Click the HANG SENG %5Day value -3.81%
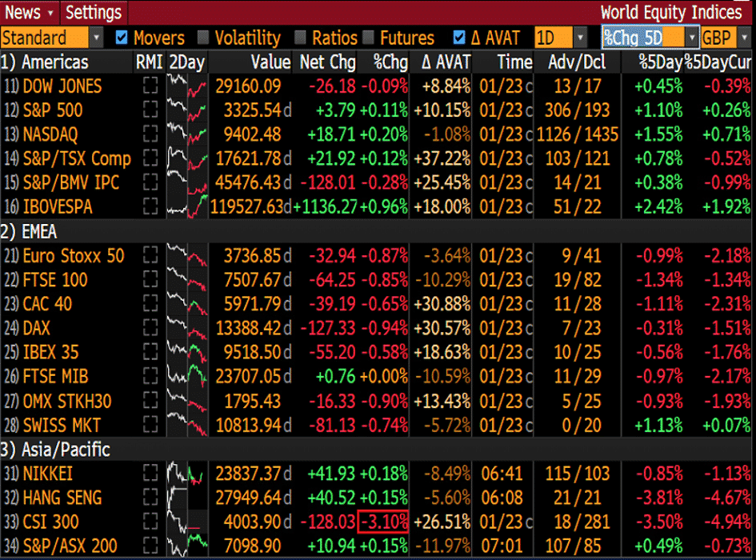 pyautogui.click(x=659, y=498)
